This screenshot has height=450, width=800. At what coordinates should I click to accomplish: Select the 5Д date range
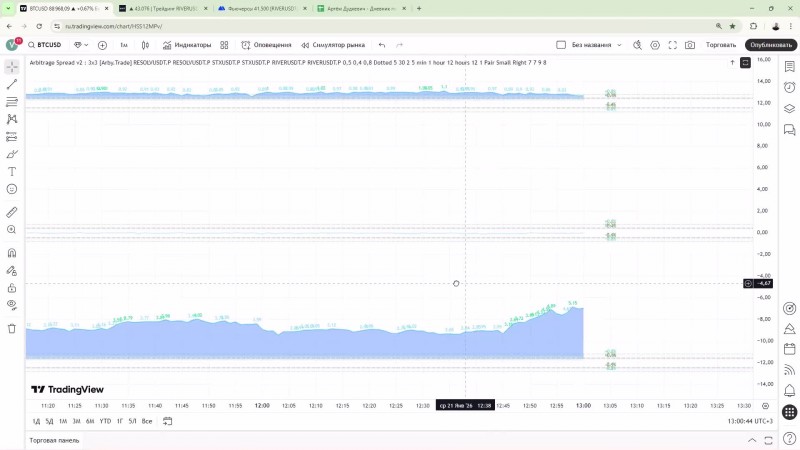[49, 421]
